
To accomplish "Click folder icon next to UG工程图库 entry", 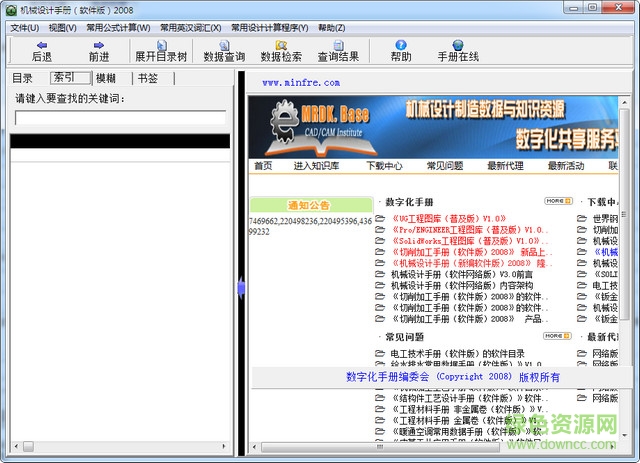I will [380, 218].
